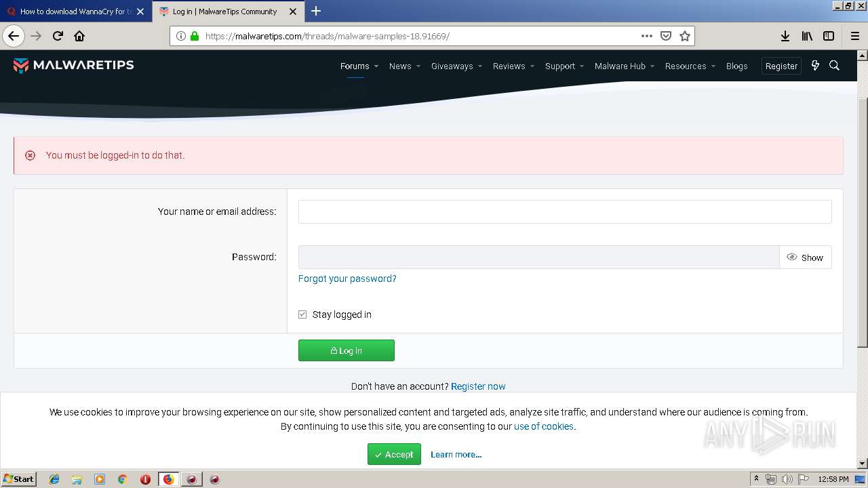
Task: Expand the Resources dropdown arrow
Action: pyautogui.click(x=713, y=66)
